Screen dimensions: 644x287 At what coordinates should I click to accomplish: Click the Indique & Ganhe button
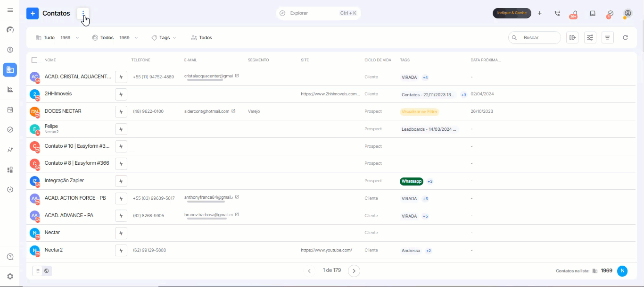click(512, 13)
